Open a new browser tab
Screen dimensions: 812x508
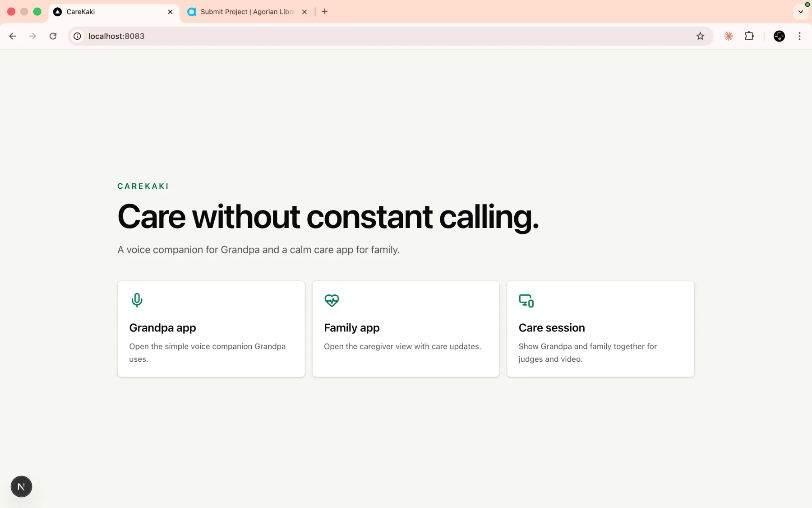click(325, 12)
